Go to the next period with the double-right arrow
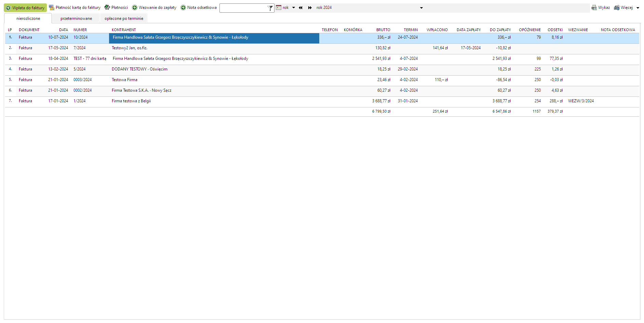Viewport: 644px width, 323px height. [x=310, y=8]
